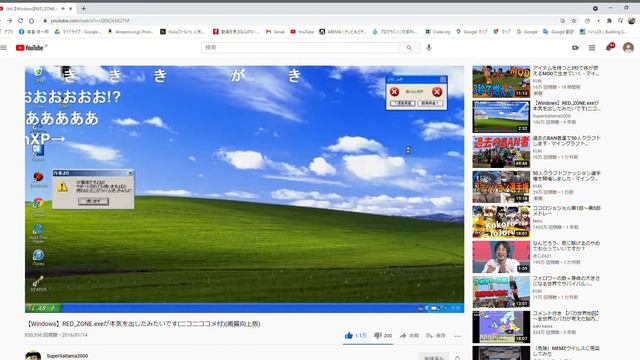Go to the YouTube home logo

[29, 48]
